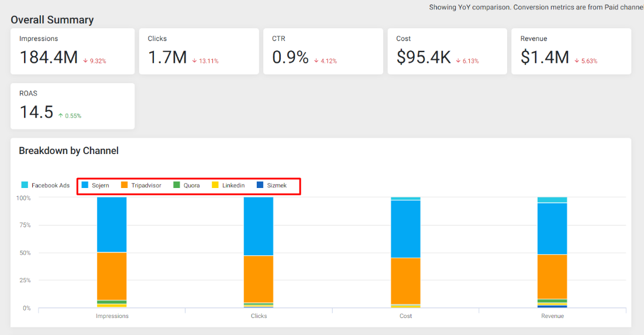Click the ROAS green up-arrow icon

click(x=61, y=116)
